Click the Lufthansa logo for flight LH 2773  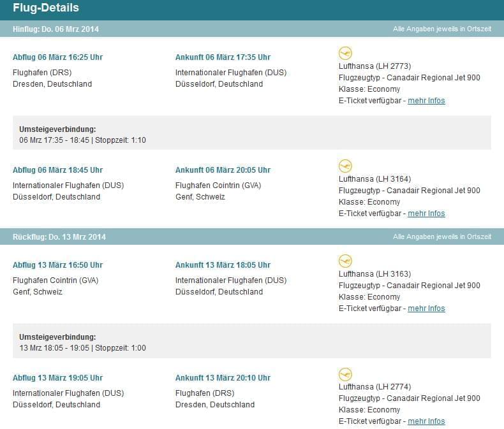tap(345, 54)
